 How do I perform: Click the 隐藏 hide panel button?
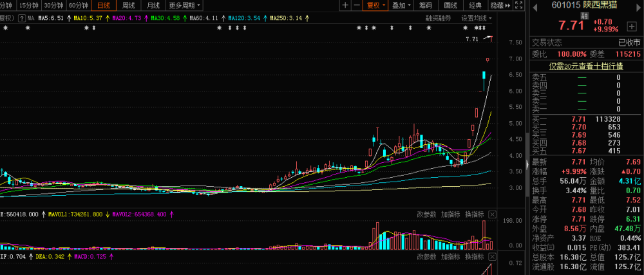[500, 5]
